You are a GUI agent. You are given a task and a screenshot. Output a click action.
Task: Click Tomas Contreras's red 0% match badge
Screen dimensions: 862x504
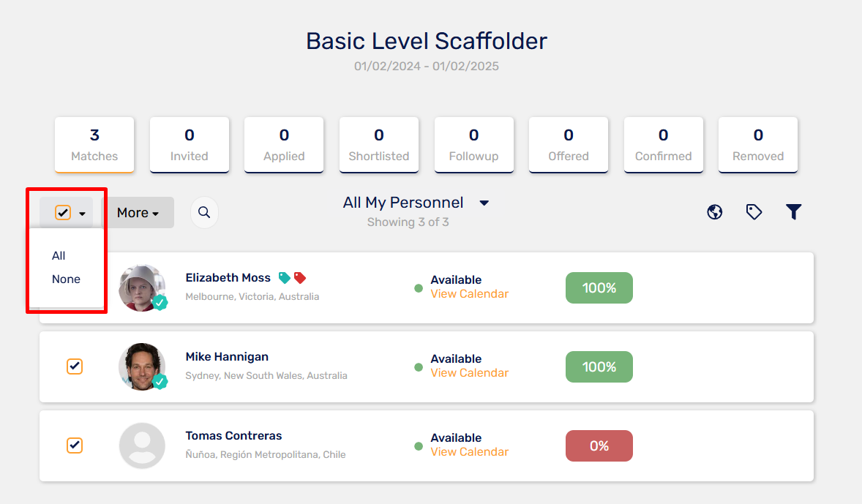[599, 445]
